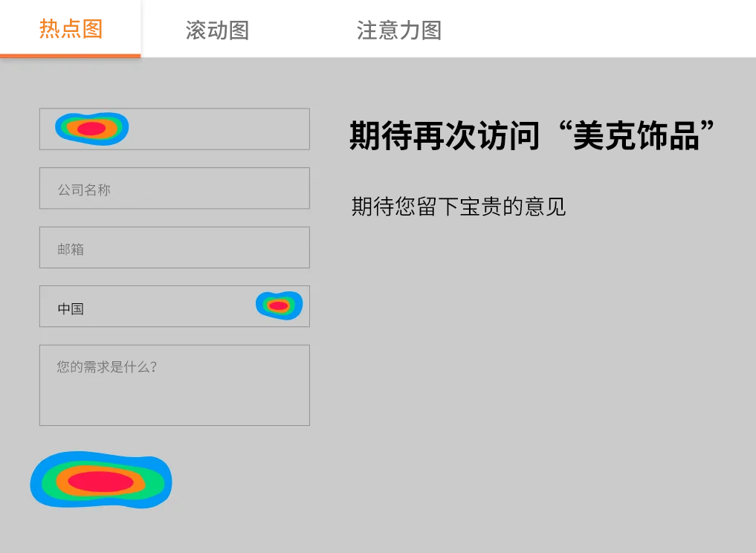Click the 中国 text in the country selector
This screenshot has width=756, height=553.
tap(71, 309)
